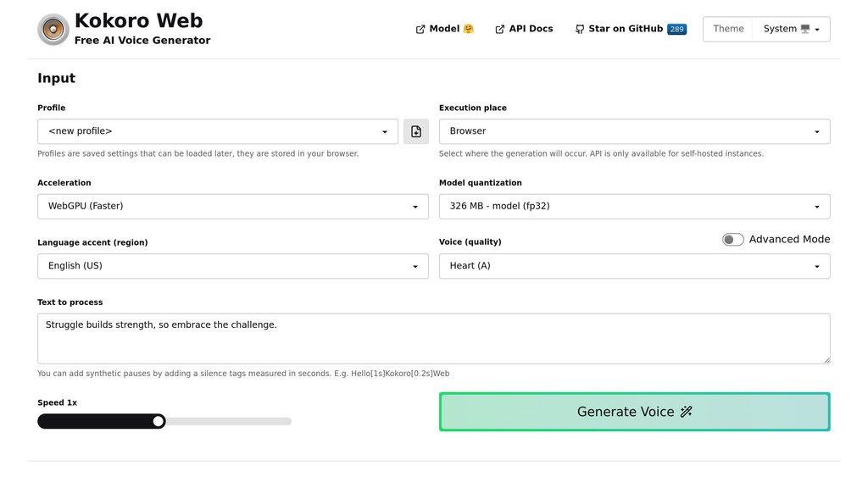Click the hugging face emoji icon
The image size is (868, 488).
pyautogui.click(x=469, y=29)
